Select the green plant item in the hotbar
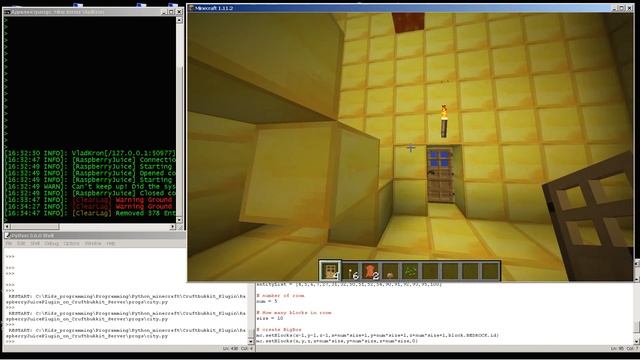 pyautogui.click(x=410, y=271)
